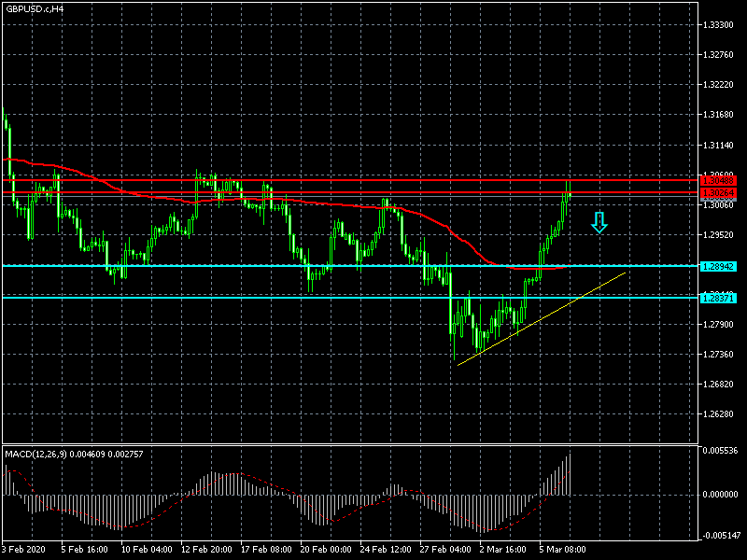This screenshot has height=560, width=747.
Task: Click the cyan 1.28942 price label
Action: [x=719, y=266]
